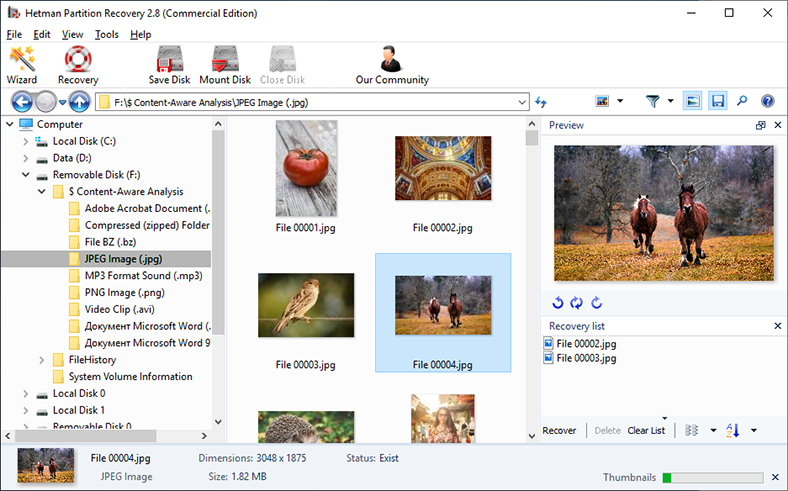Toggle the recovery list panel button
The image size is (788, 491).
718,102
